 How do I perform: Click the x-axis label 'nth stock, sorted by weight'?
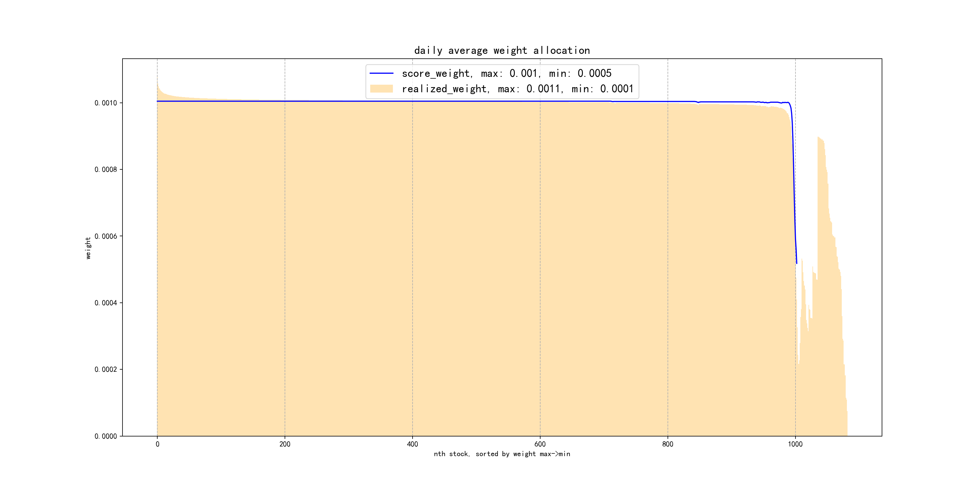(x=502, y=454)
